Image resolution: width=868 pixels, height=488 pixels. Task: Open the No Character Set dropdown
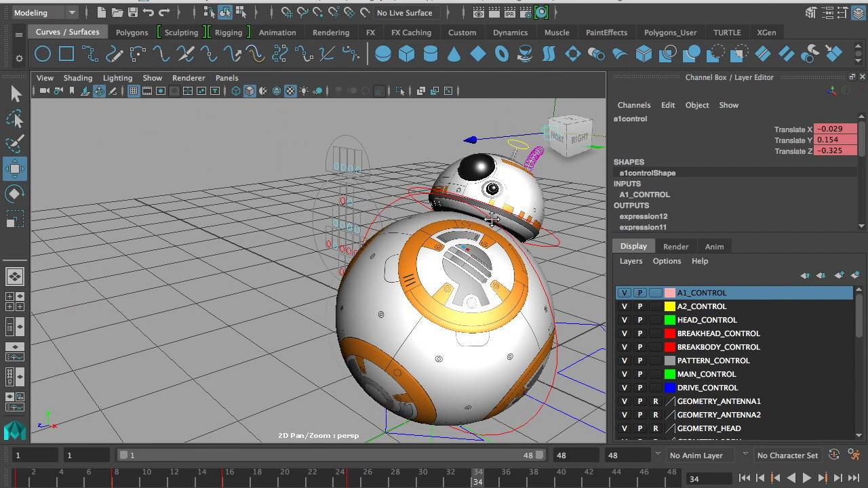pos(787,455)
